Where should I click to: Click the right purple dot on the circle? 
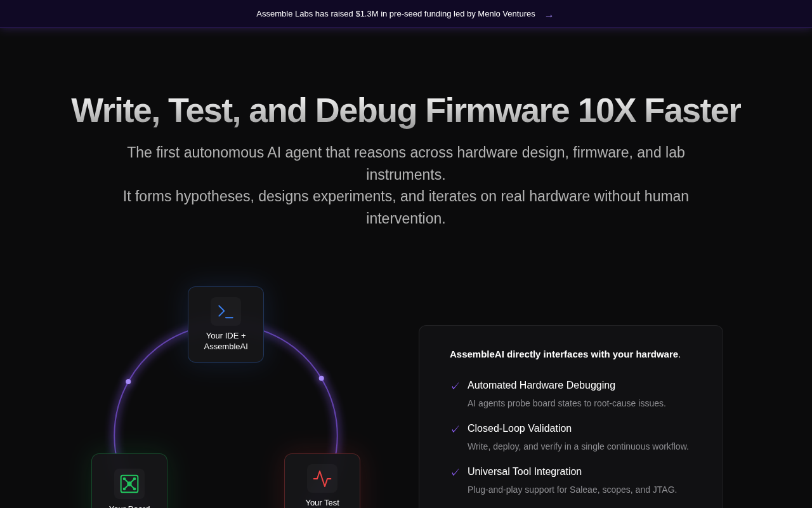[322, 378]
